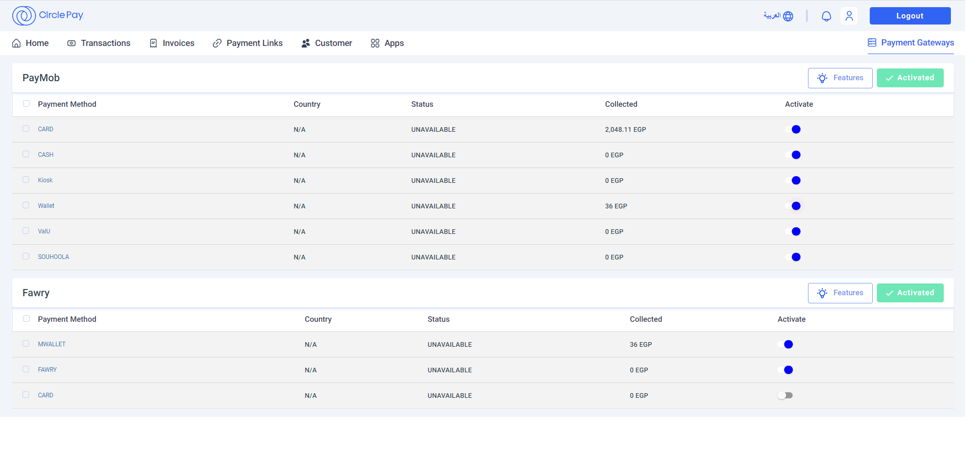
Task: Open the Apps section
Action: [x=387, y=43]
